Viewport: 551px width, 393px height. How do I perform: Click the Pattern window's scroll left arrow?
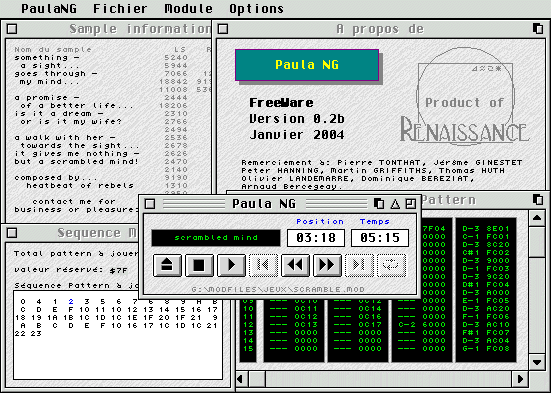[x=241, y=379]
